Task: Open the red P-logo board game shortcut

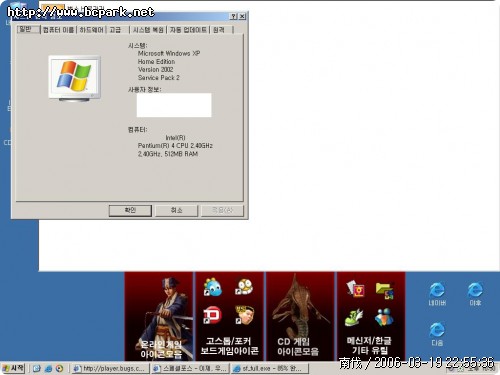Action: [212, 315]
